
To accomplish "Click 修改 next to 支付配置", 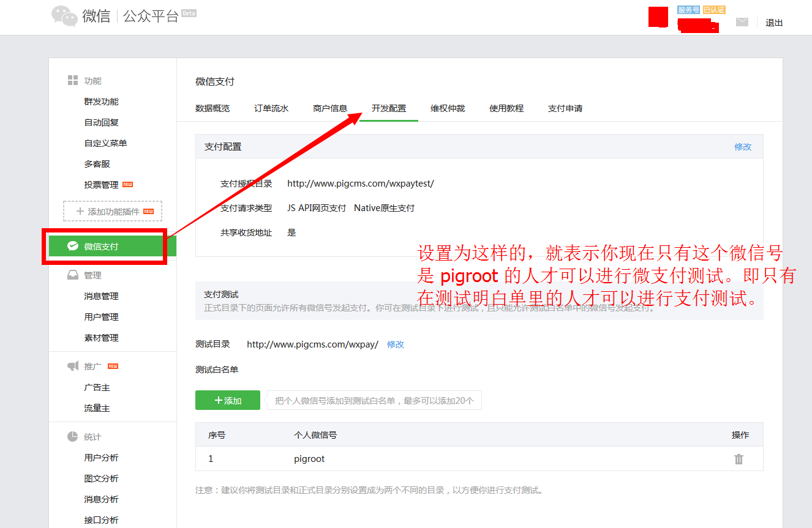I will (x=743, y=146).
